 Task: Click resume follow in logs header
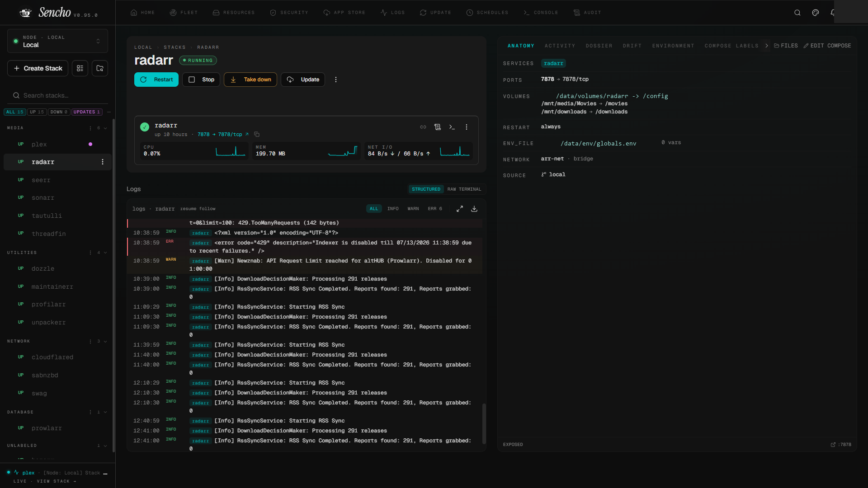[x=198, y=209]
